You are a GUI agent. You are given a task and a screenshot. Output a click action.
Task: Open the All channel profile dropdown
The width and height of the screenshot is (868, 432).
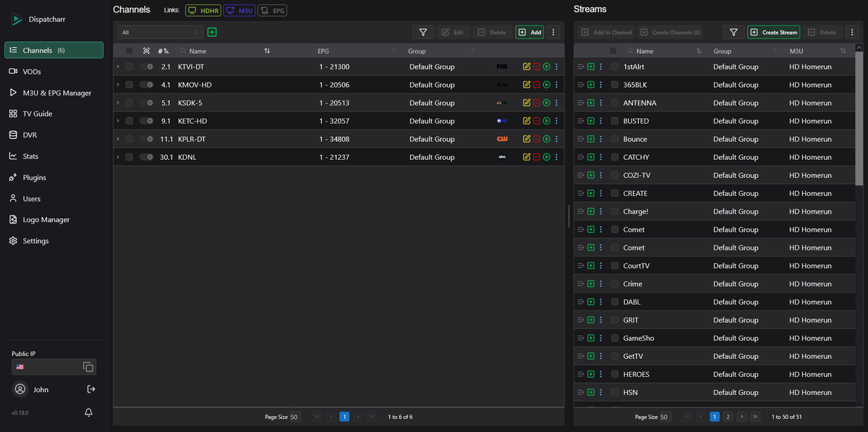(x=161, y=32)
